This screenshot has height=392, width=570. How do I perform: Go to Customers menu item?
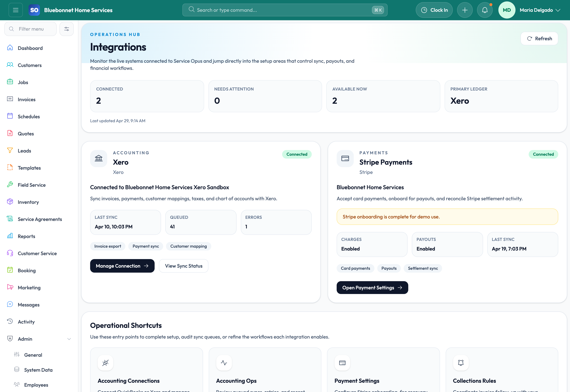39,65
